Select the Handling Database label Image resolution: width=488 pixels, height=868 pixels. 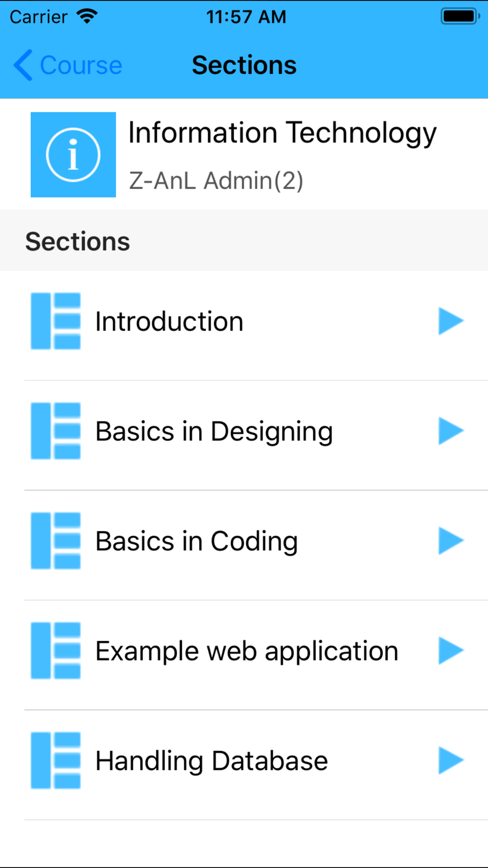point(211,761)
